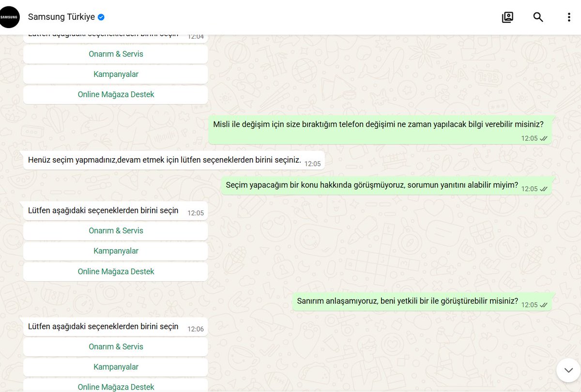Select the 'Sanırım anlaşamıyoruz' sent message
This screenshot has height=392, width=581.
tap(422, 302)
